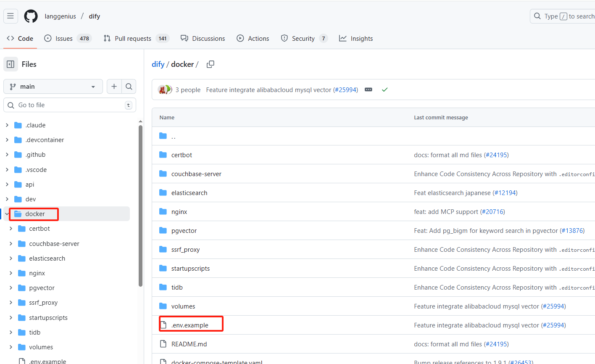This screenshot has height=364, width=595.
Task: Click the Type / to search box
Action: click(x=563, y=16)
